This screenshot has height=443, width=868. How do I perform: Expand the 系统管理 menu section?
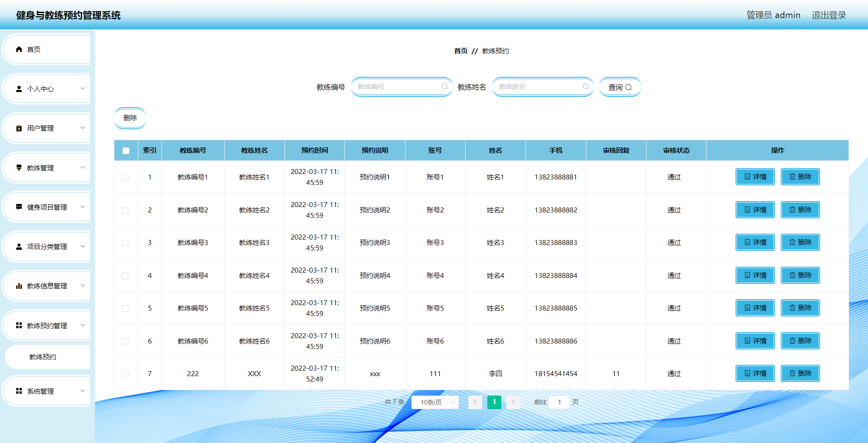click(40, 391)
